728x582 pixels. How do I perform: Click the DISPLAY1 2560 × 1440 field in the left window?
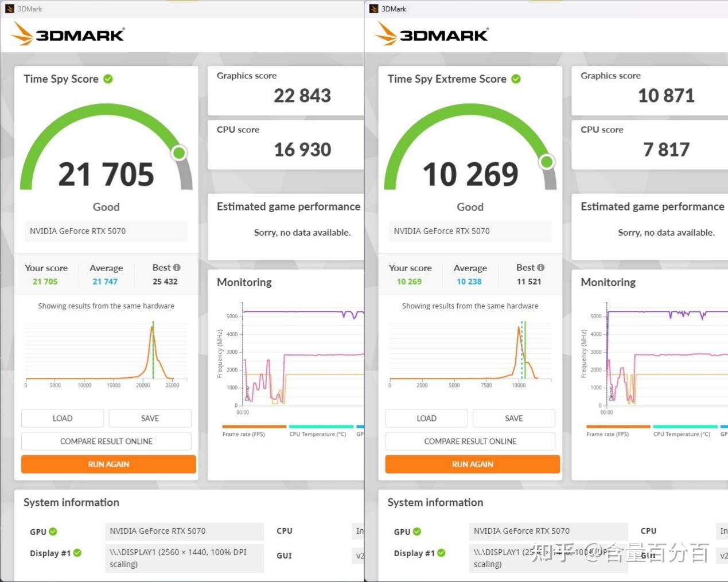click(x=184, y=558)
